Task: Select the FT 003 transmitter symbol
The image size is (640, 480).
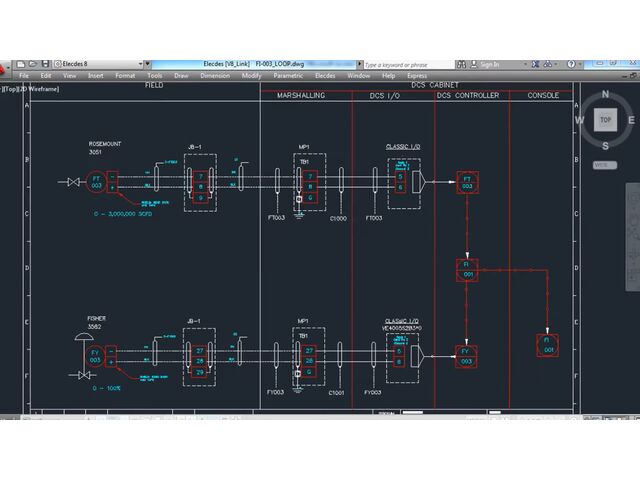Action: tap(97, 181)
